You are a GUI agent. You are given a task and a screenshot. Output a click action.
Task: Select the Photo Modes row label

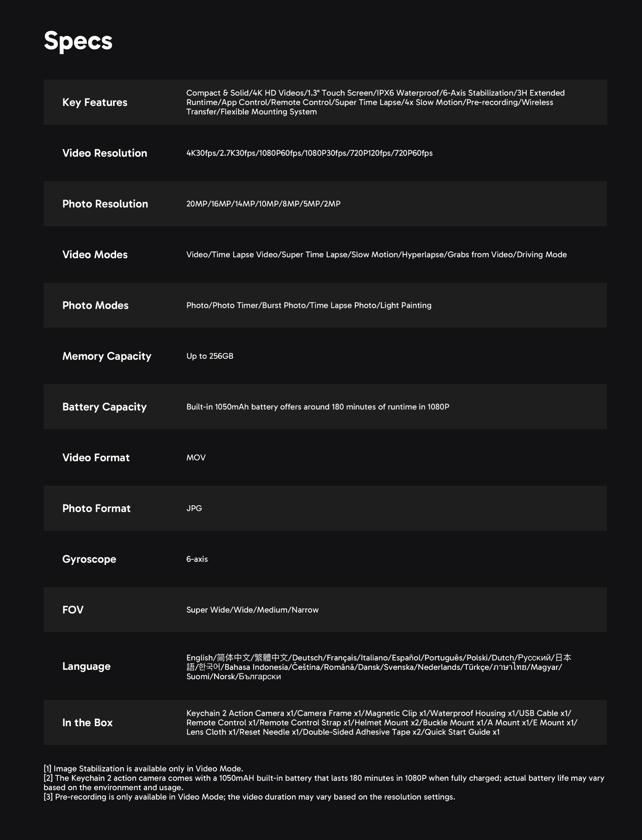[95, 305]
